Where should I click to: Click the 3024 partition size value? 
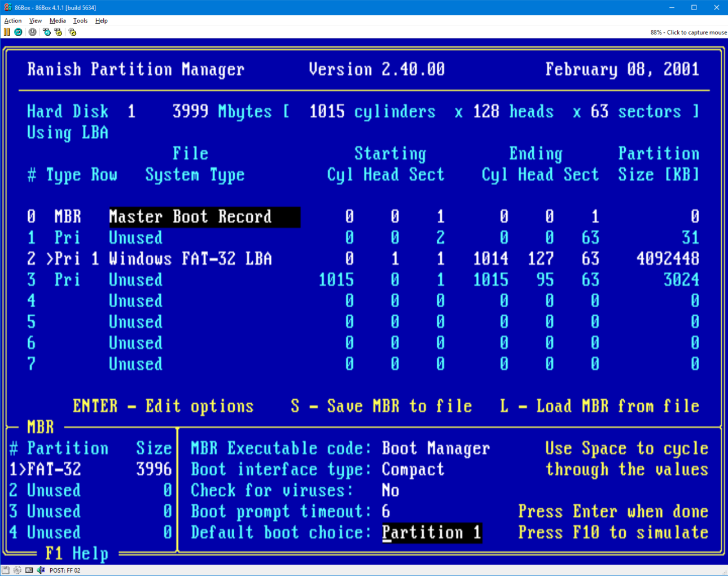tap(681, 280)
